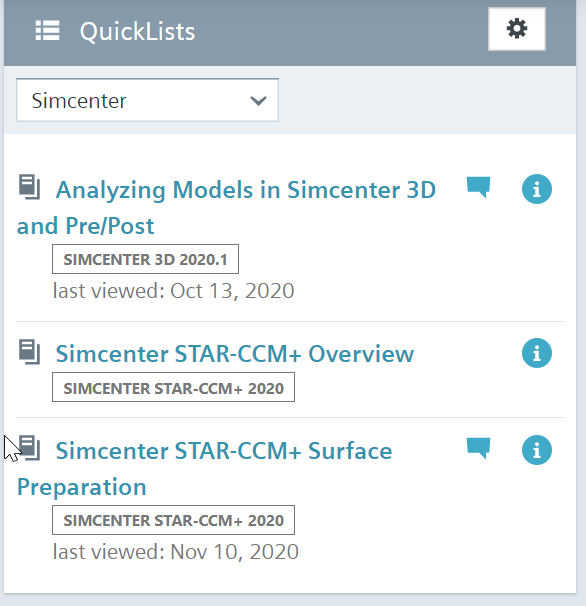Show info for Simcenter STAR-CCM+ Overview
The height and width of the screenshot is (606, 586).
tap(537, 353)
